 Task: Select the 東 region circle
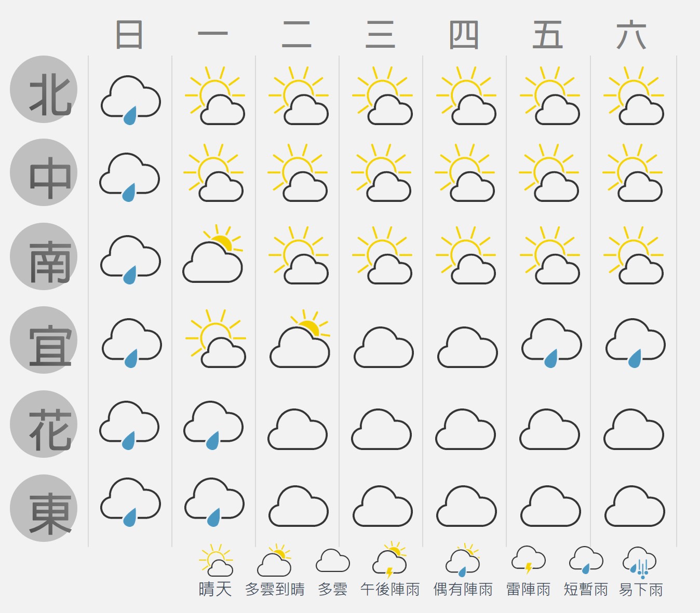[x=44, y=508]
